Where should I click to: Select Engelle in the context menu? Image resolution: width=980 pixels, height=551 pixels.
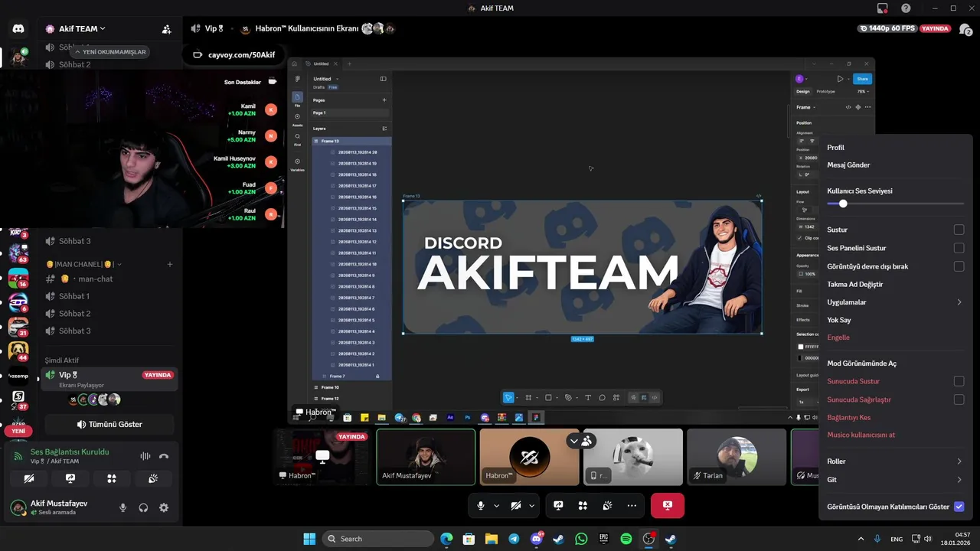(x=895, y=337)
